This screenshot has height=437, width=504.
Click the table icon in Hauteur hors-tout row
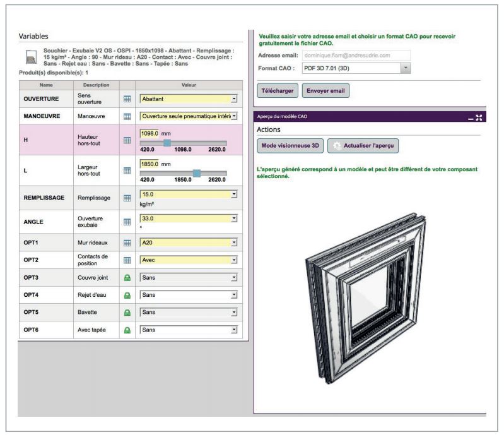[127, 140]
